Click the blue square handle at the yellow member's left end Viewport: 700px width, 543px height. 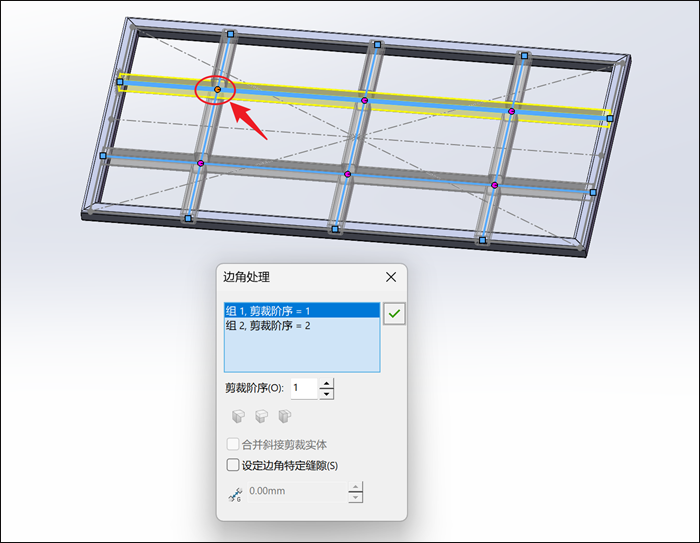pos(120,82)
